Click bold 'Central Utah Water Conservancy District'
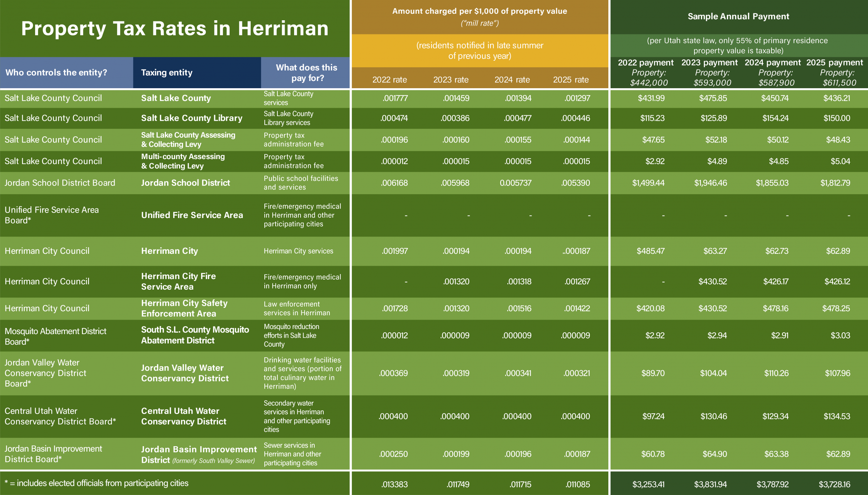The width and height of the screenshot is (868, 495). pos(184,416)
